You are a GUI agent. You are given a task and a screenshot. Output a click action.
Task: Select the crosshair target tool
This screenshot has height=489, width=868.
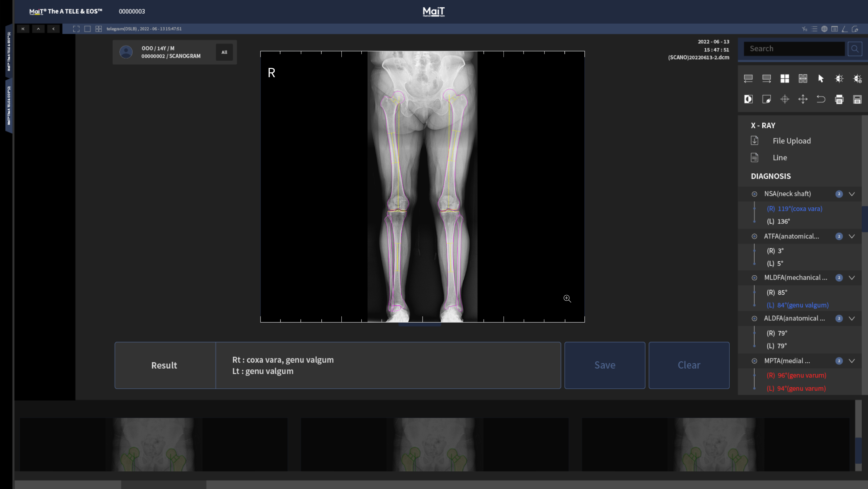tap(785, 99)
